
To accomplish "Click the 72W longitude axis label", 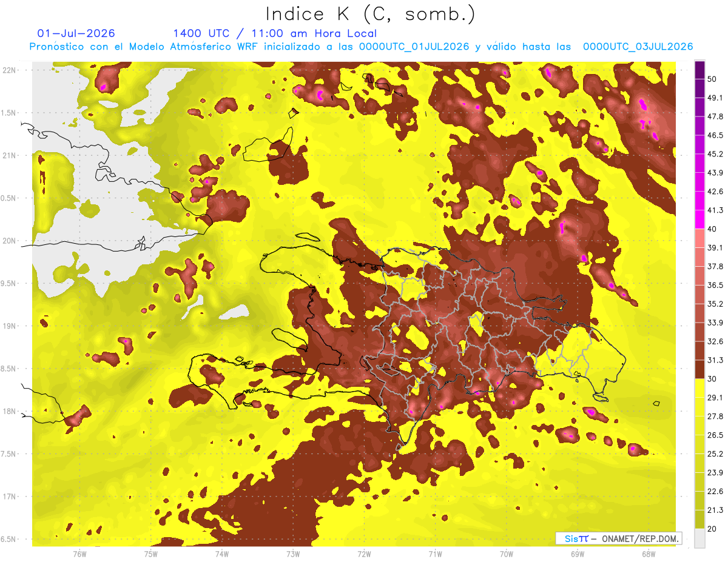I will [364, 554].
